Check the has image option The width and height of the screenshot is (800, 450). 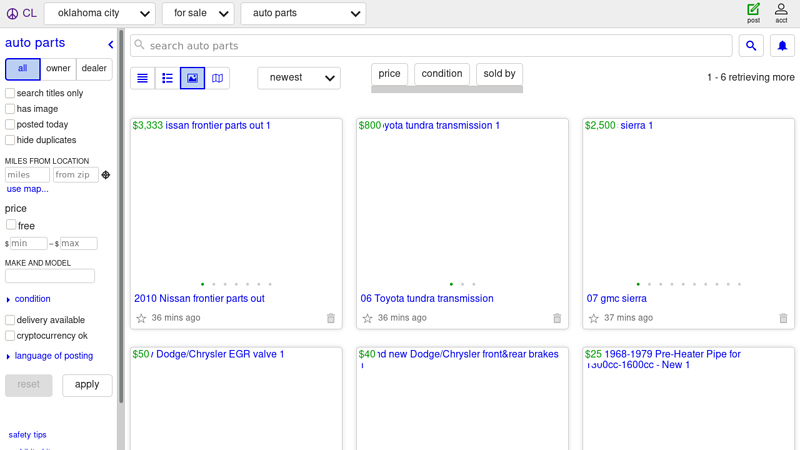tap(10, 109)
